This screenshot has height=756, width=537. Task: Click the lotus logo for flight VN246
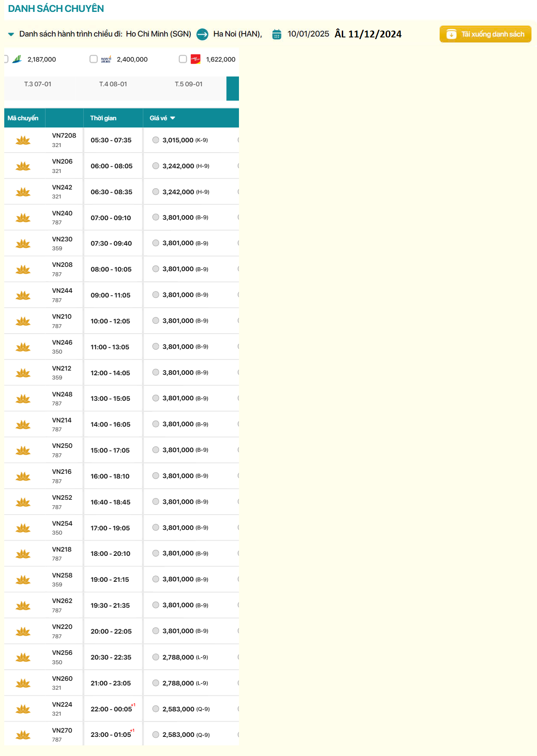tap(23, 347)
